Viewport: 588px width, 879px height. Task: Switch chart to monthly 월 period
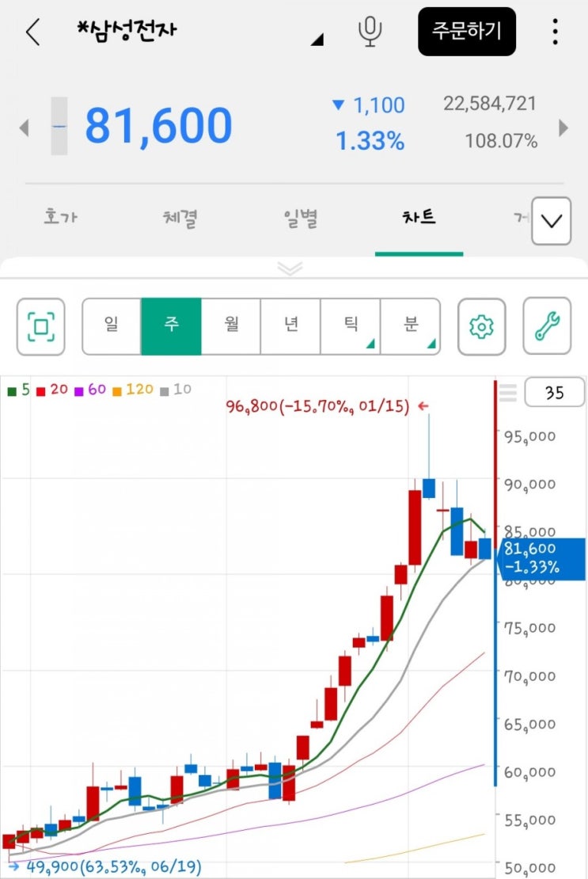coord(231,326)
